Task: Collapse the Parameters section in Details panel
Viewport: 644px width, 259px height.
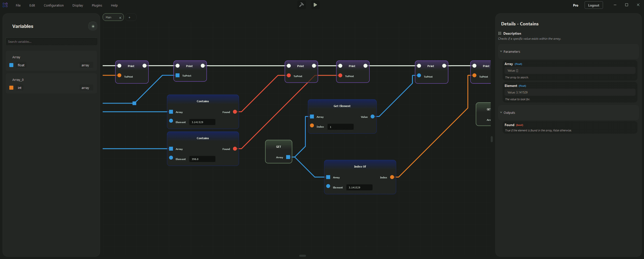Action: click(x=501, y=51)
